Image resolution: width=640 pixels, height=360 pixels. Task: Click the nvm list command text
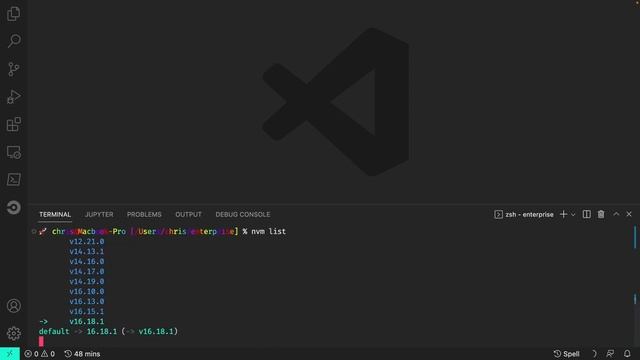(269, 231)
